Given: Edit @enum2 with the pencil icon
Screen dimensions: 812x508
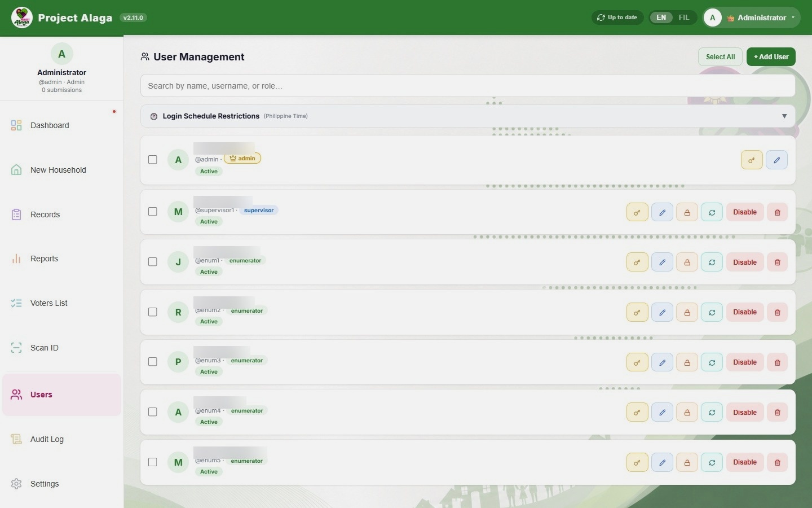Looking at the screenshot, I should (x=662, y=312).
